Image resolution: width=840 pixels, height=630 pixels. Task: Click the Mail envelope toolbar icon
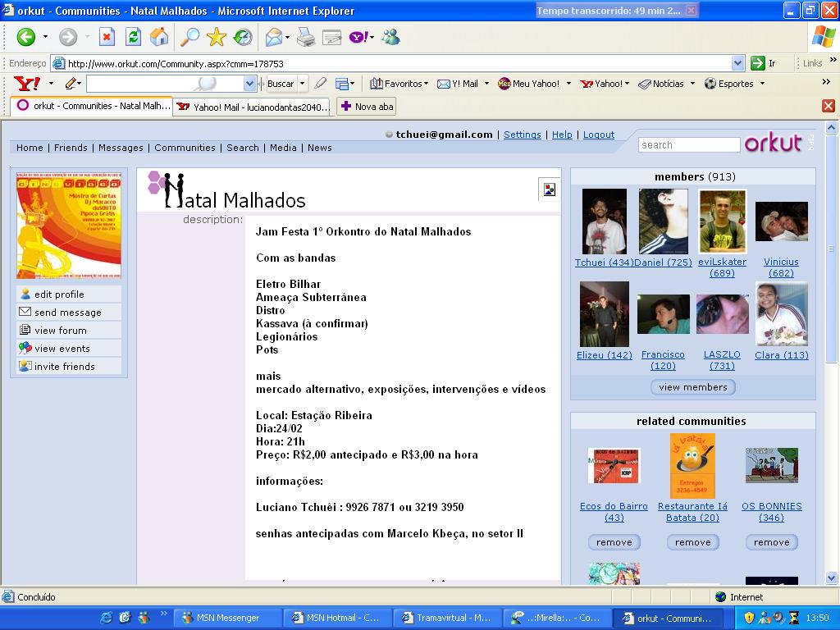[274, 38]
